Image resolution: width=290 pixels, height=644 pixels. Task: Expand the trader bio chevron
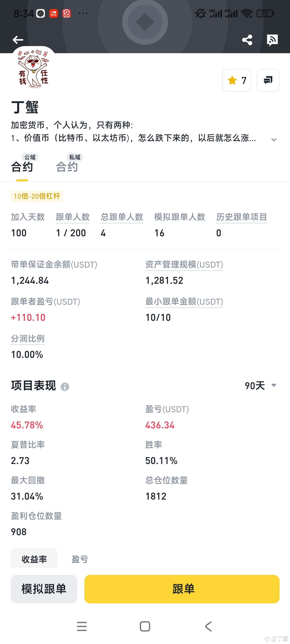tap(274, 139)
